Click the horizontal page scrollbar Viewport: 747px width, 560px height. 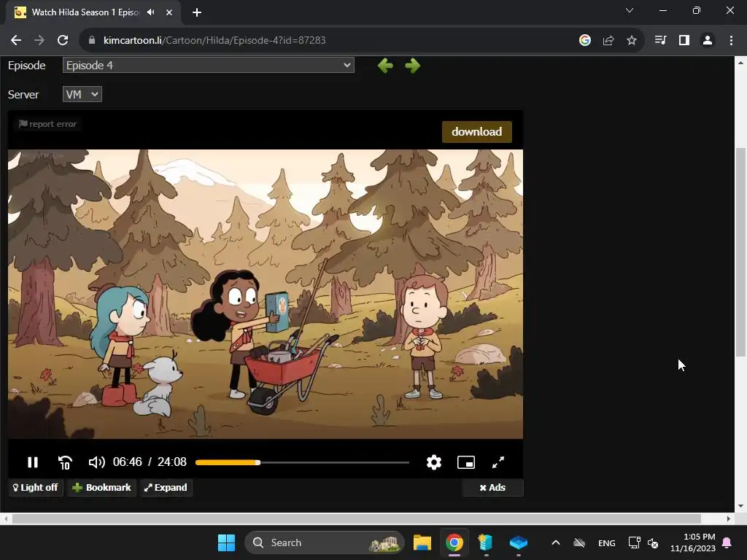click(356, 518)
